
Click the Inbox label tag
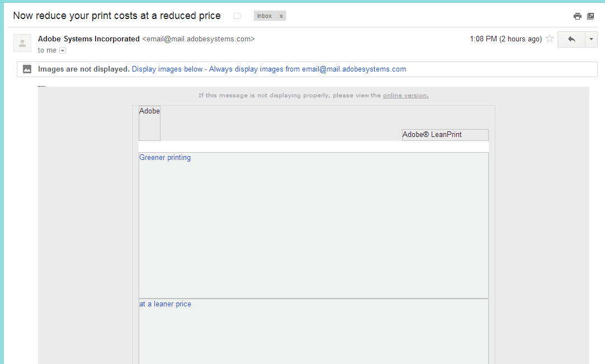click(x=264, y=16)
